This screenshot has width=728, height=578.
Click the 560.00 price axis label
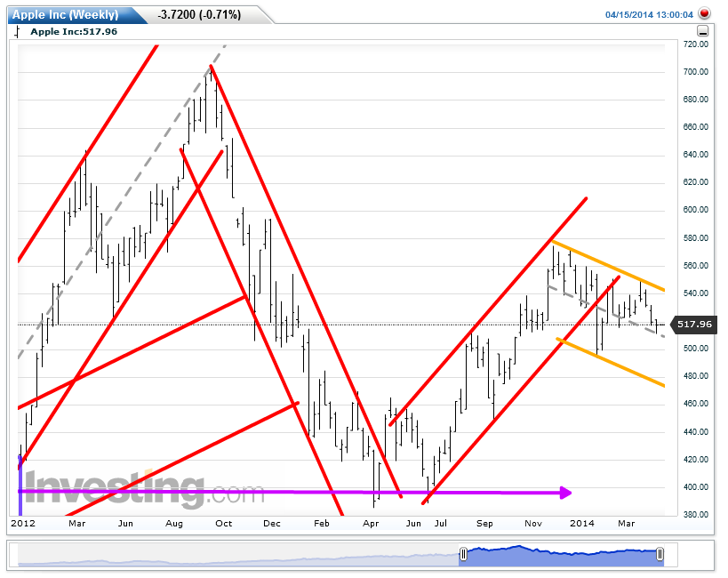click(695, 265)
